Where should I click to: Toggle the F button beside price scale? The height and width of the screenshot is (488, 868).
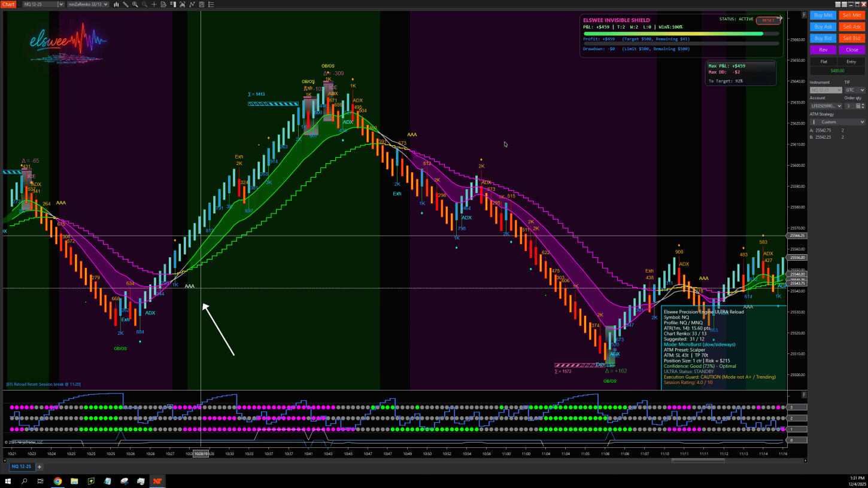804,15
